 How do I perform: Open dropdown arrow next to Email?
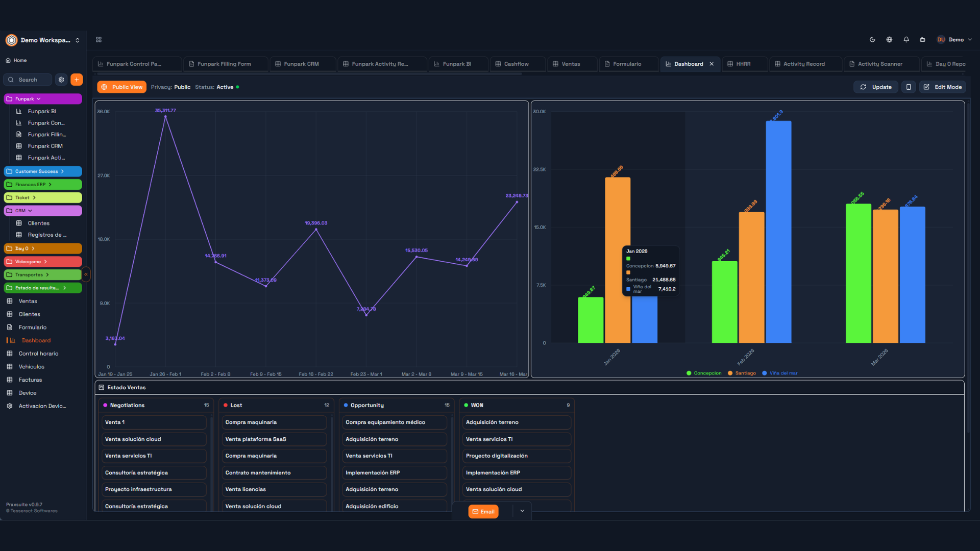coord(522,511)
